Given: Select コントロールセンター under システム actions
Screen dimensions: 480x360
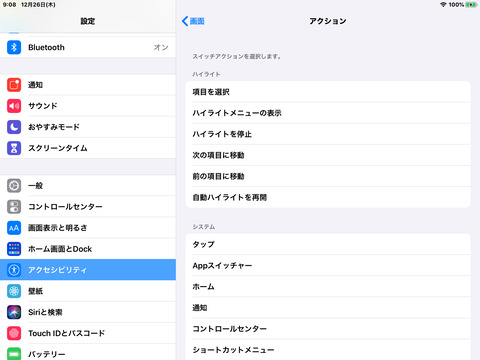Looking at the screenshot, I should pos(328,329).
